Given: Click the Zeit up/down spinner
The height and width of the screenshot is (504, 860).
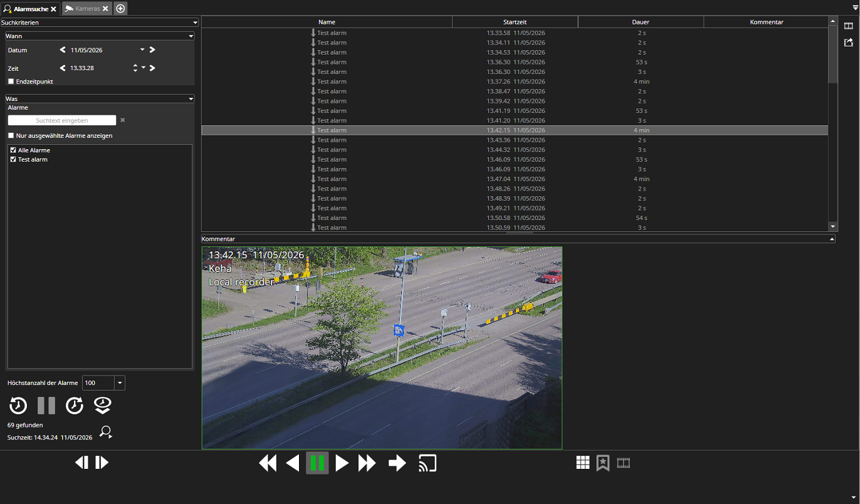Looking at the screenshot, I should (x=135, y=68).
